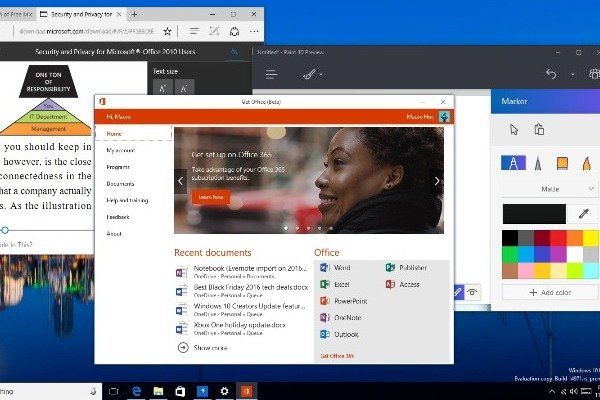The width and height of the screenshot is (600, 400).
Task: Toggle the eye view-mode icon in Paint 3D
Action: tap(471, 291)
